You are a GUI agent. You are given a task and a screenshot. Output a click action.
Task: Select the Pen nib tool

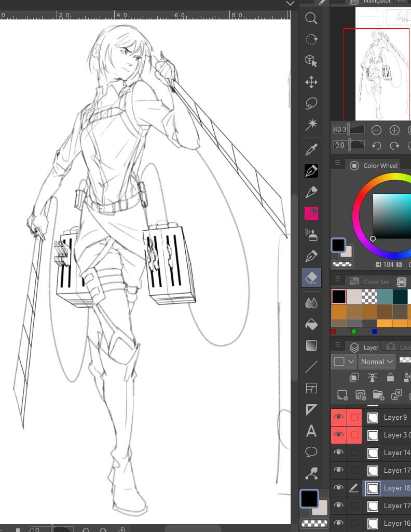(x=311, y=171)
